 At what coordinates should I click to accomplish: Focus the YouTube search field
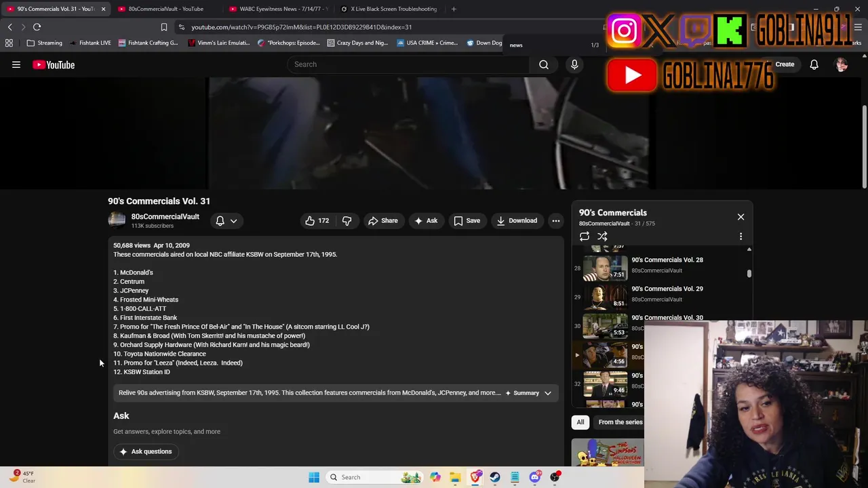tap(408, 64)
